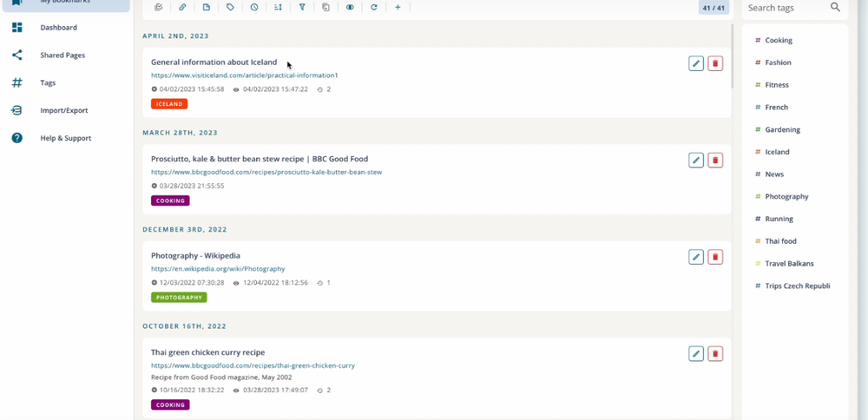This screenshot has width=868, height=420.
Task: Click the plus add bookmark icon
Action: pyautogui.click(x=398, y=8)
